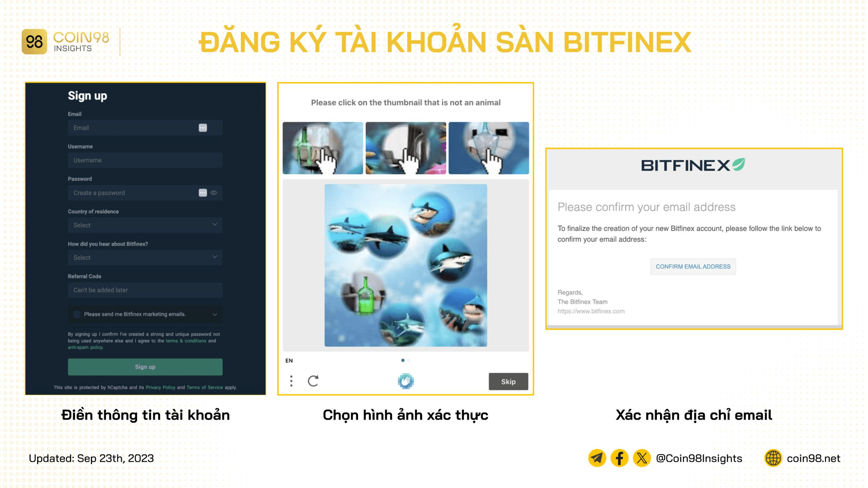Click the Sign up button
Viewport: 868px width, 488px height.
pyautogui.click(x=146, y=366)
